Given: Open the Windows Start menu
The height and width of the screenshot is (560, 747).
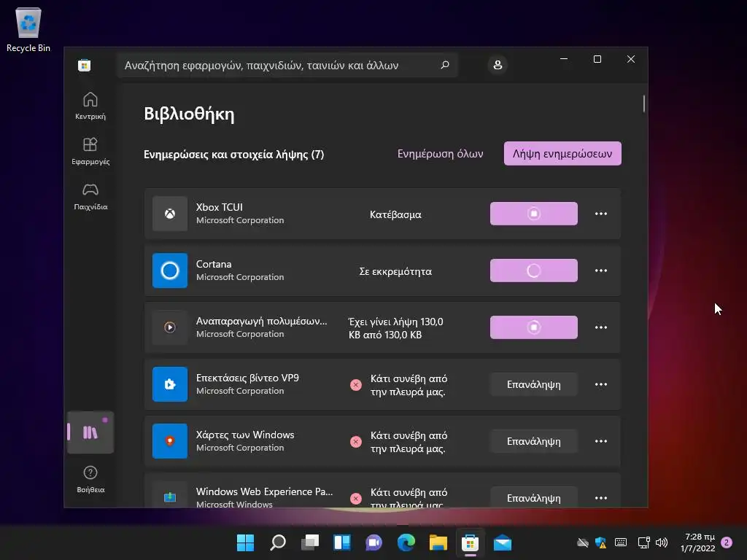Looking at the screenshot, I should (x=245, y=542).
